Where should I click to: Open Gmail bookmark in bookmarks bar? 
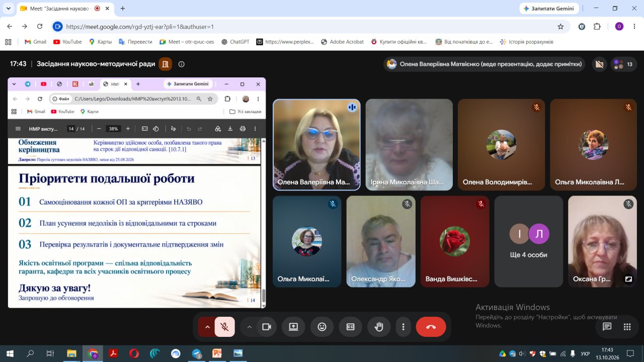pos(35,42)
